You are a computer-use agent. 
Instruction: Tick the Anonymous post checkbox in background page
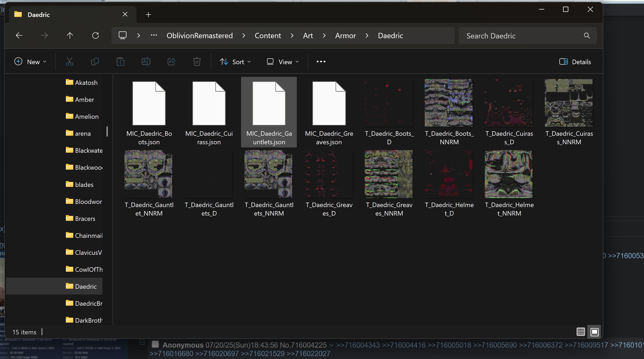(x=155, y=344)
